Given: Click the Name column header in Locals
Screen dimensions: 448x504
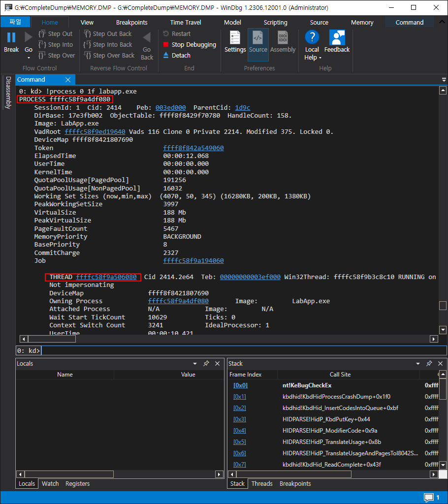Looking at the screenshot, I should (64, 375).
